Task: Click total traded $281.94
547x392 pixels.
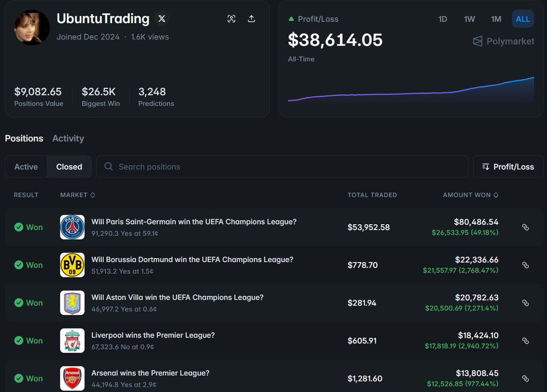Action: (x=362, y=303)
